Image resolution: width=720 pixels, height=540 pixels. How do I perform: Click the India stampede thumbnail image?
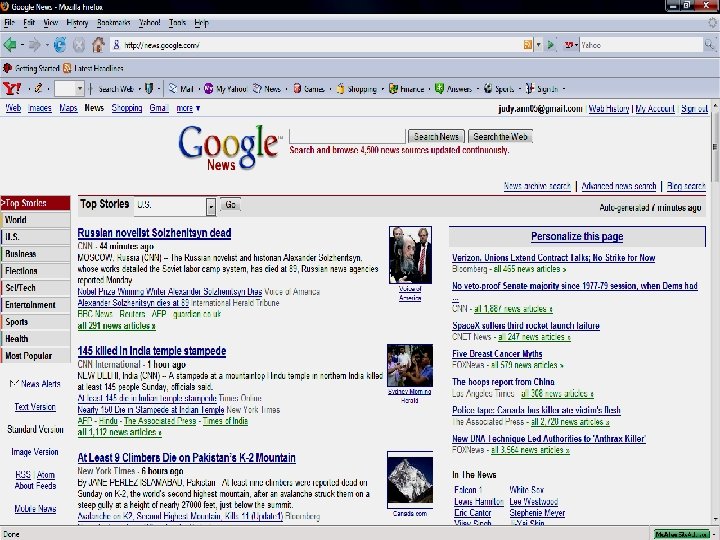tap(410, 365)
